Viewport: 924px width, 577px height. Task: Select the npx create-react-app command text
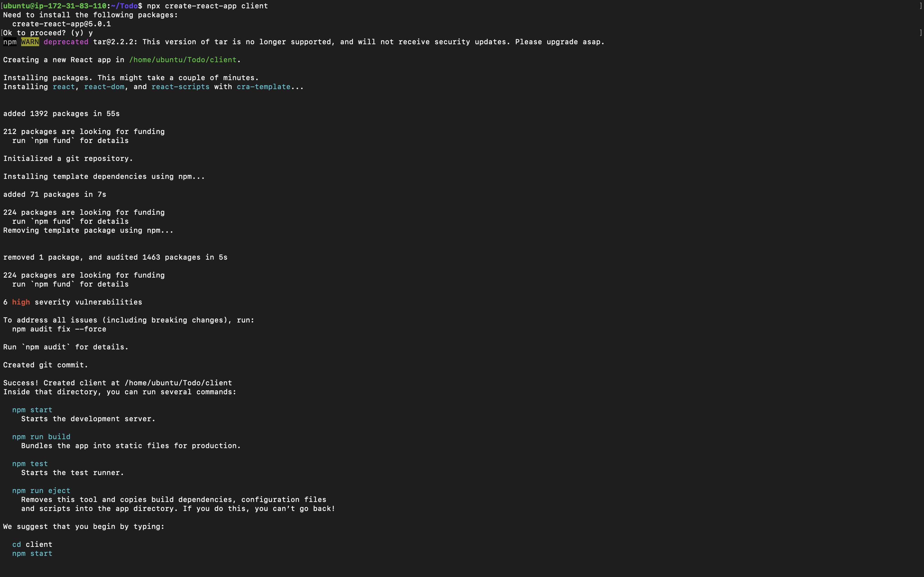pyautogui.click(x=207, y=6)
